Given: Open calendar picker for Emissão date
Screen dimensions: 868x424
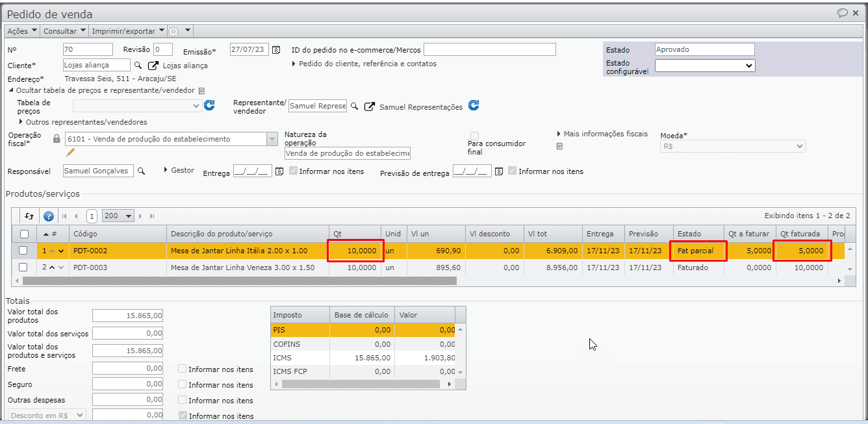Looking at the screenshot, I should pos(276,50).
